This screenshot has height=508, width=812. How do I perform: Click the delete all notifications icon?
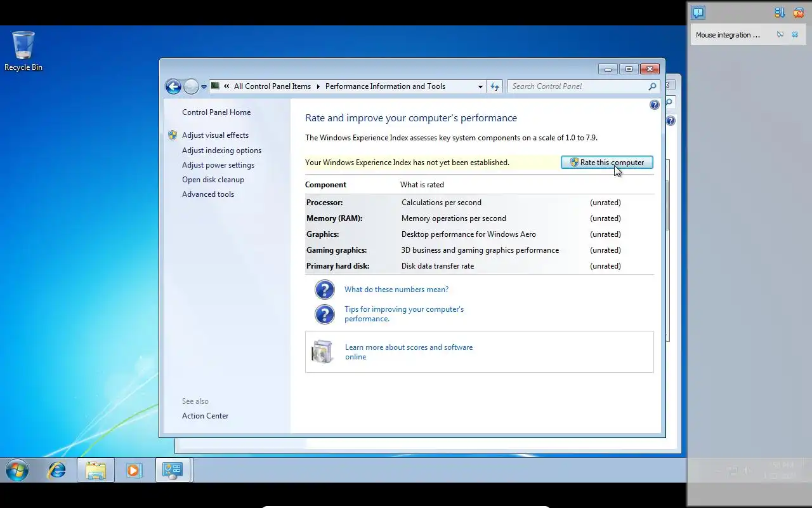point(799,13)
